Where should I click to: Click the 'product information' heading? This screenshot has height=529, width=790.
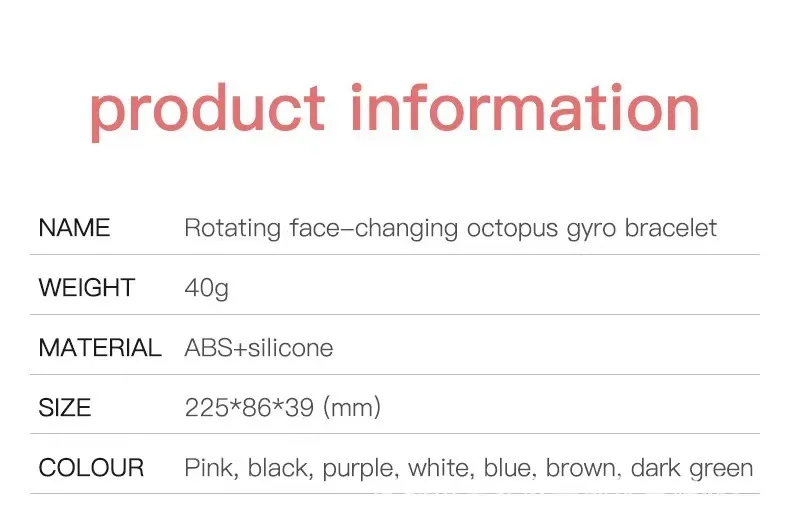click(x=395, y=111)
